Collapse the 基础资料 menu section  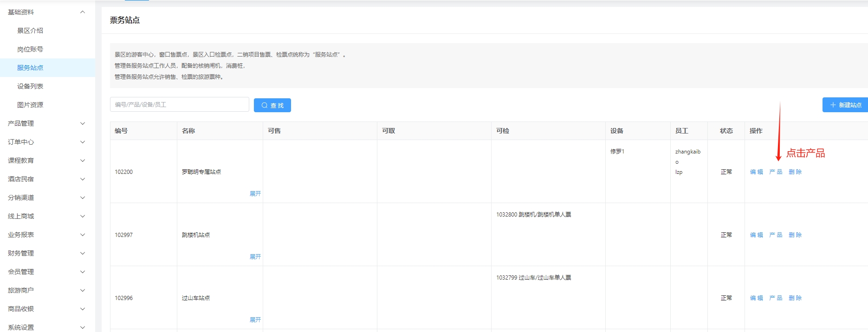click(x=46, y=12)
